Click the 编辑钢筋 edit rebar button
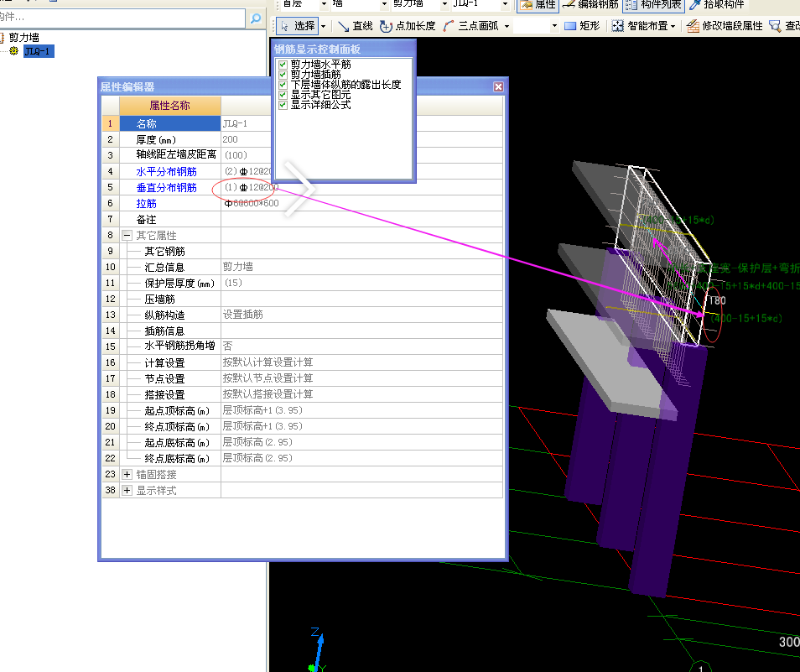Screen dimensions: 800x672 (590, 4)
